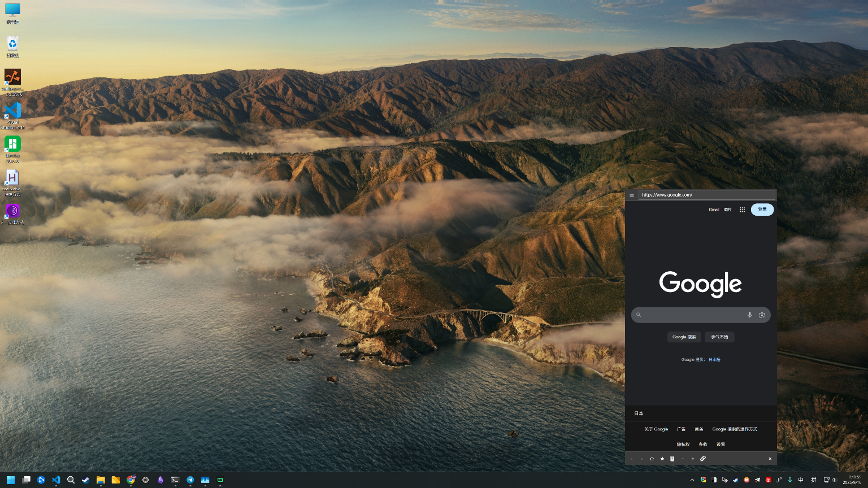
Task: Open Windows Start menu from taskbar
Action: (11, 480)
